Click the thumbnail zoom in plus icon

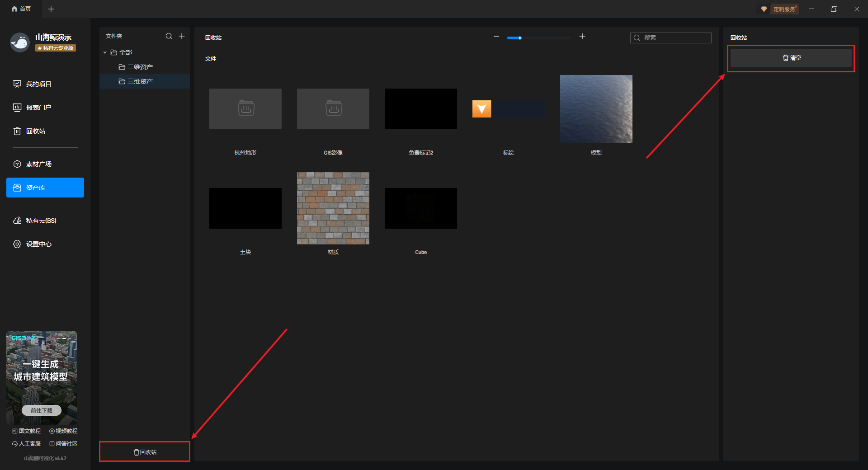coord(582,36)
